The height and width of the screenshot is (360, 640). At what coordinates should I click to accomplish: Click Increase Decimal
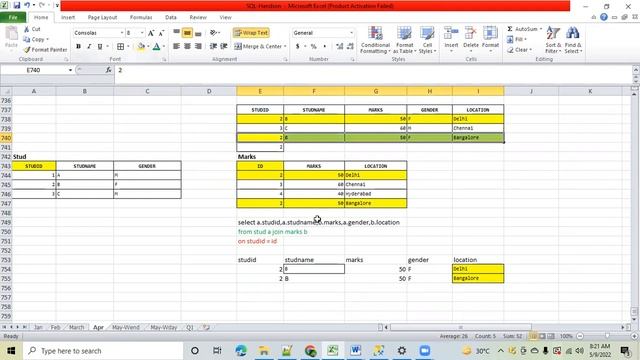click(340, 47)
